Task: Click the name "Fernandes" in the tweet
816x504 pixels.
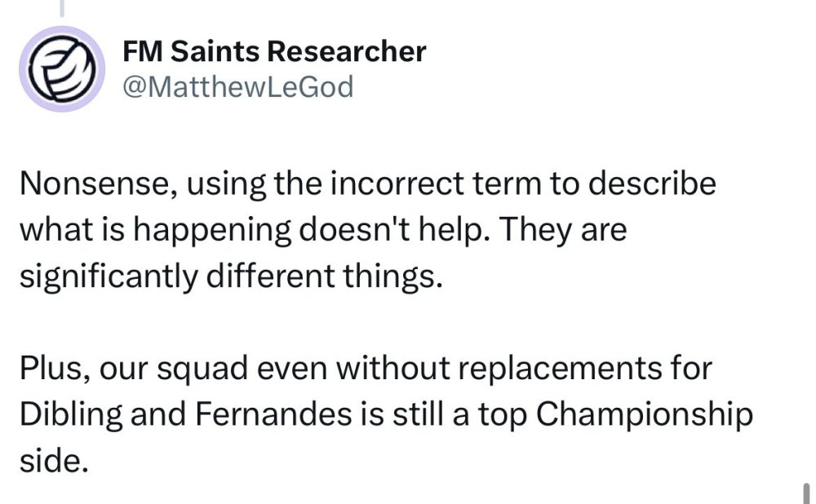Action: pyautogui.click(x=242, y=413)
